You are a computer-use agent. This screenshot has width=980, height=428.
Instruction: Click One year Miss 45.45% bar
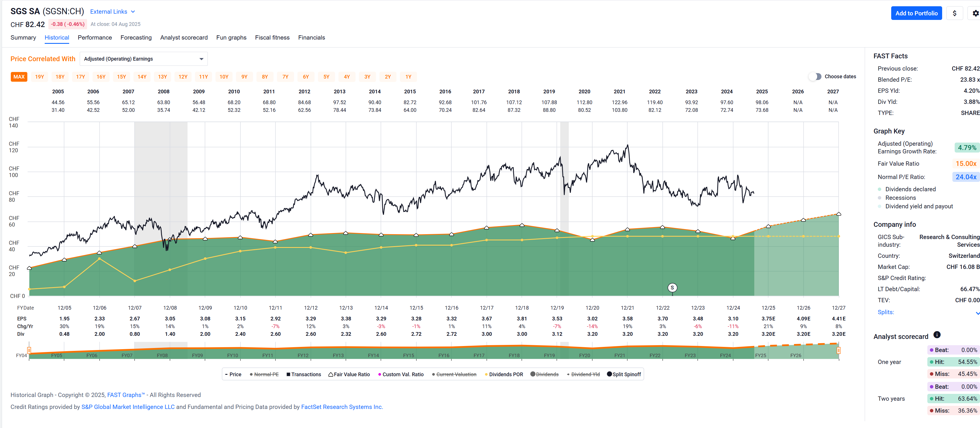click(953, 374)
